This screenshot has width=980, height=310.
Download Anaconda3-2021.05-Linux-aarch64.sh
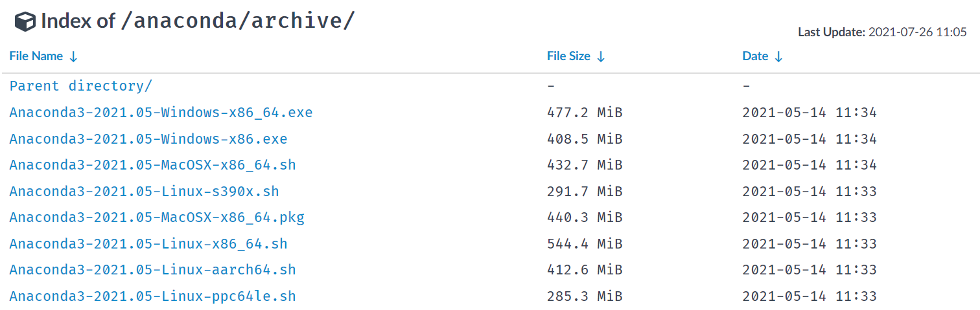coord(152,270)
